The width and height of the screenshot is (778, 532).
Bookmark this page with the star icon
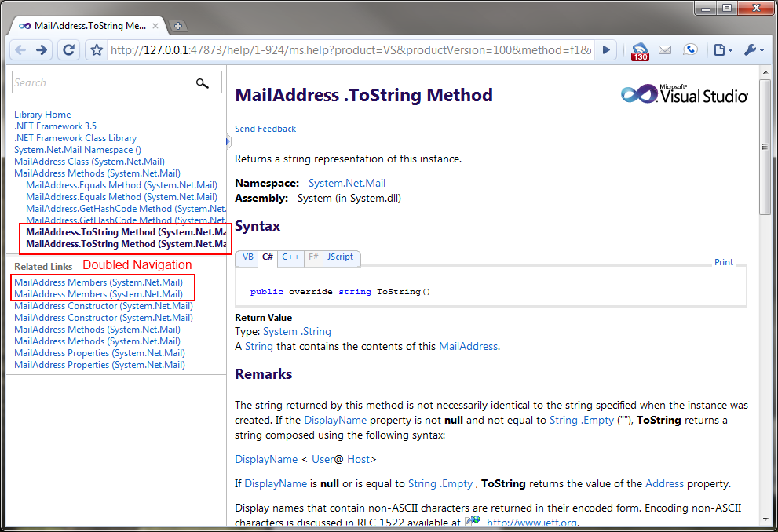point(97,50)
